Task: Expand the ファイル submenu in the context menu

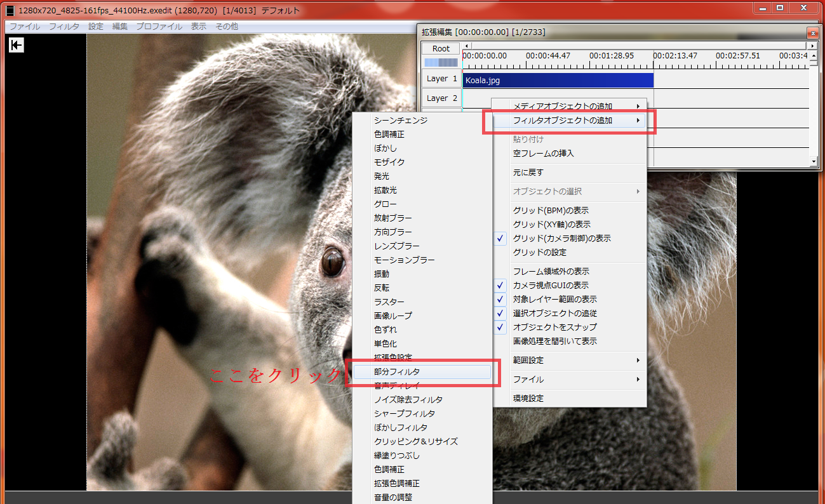Action: coord(570,379)
